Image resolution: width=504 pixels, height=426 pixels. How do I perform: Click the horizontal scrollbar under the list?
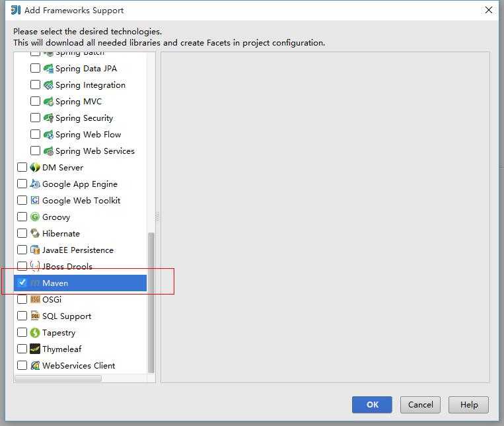coord(58,378)
